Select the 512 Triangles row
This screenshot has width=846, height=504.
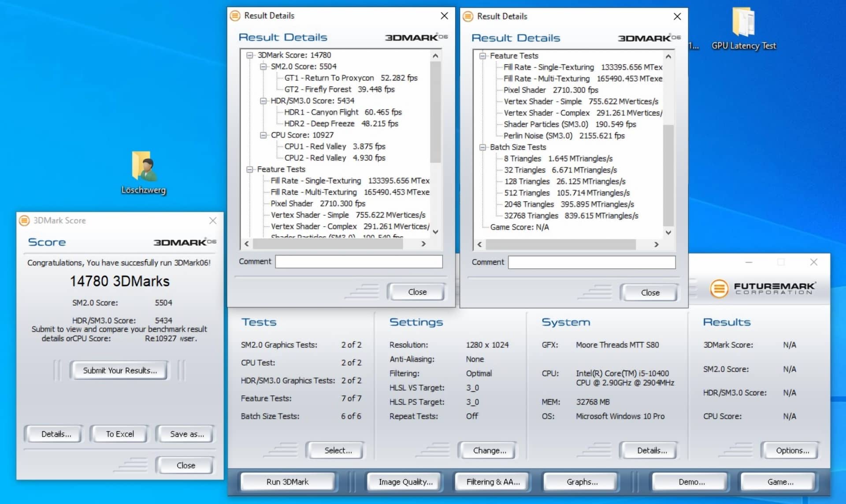tap(567, 193)
